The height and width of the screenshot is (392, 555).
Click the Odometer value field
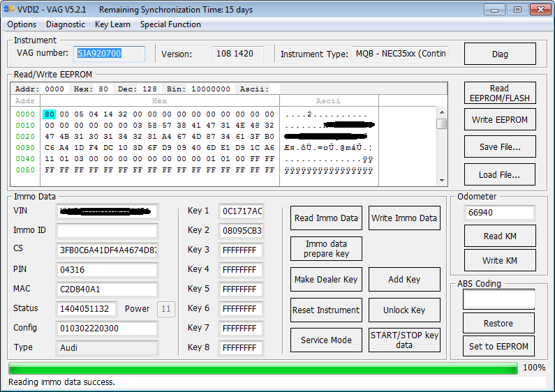pos(499,213)
